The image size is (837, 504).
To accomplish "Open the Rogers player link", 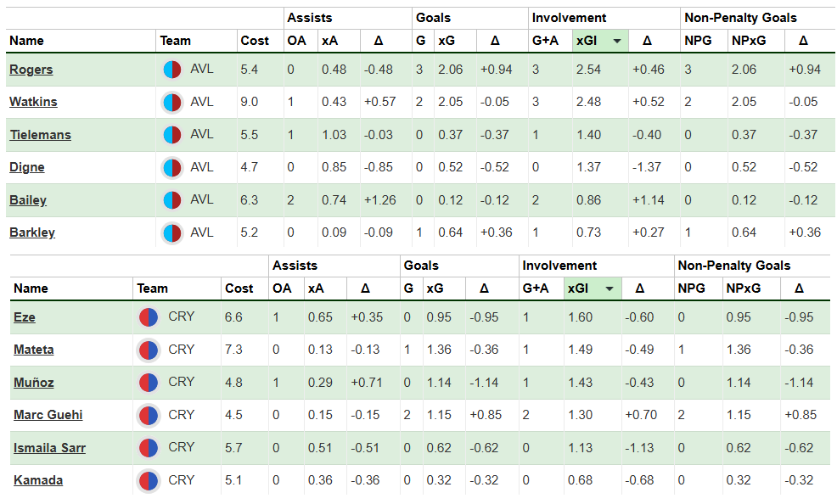I will click(x=31, y=70).
